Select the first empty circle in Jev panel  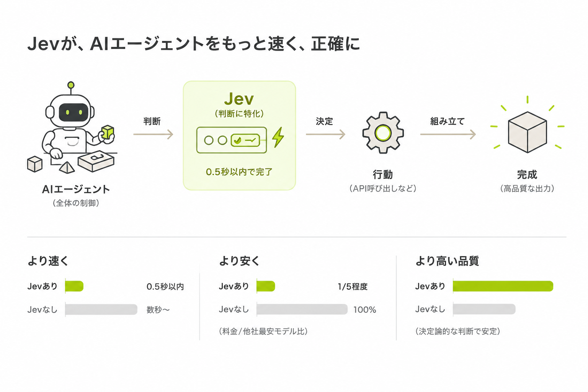pyautogui.click(x=209, y=140)
